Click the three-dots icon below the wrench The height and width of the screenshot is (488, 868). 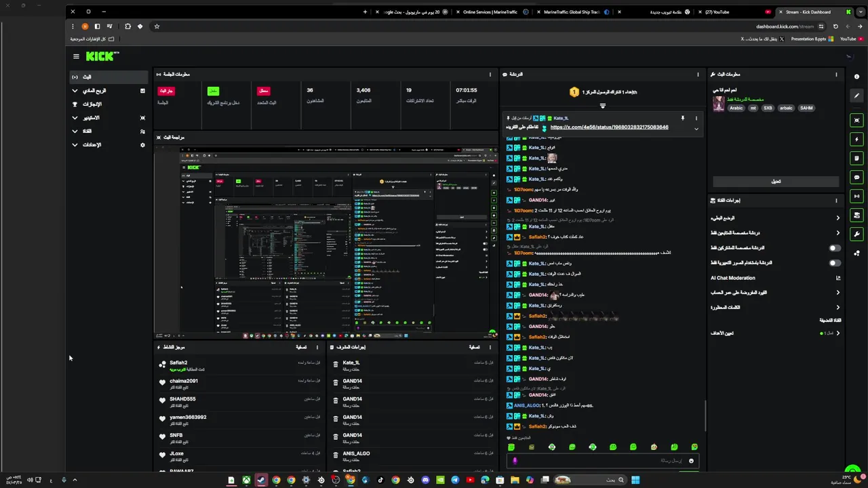[857, 253]
